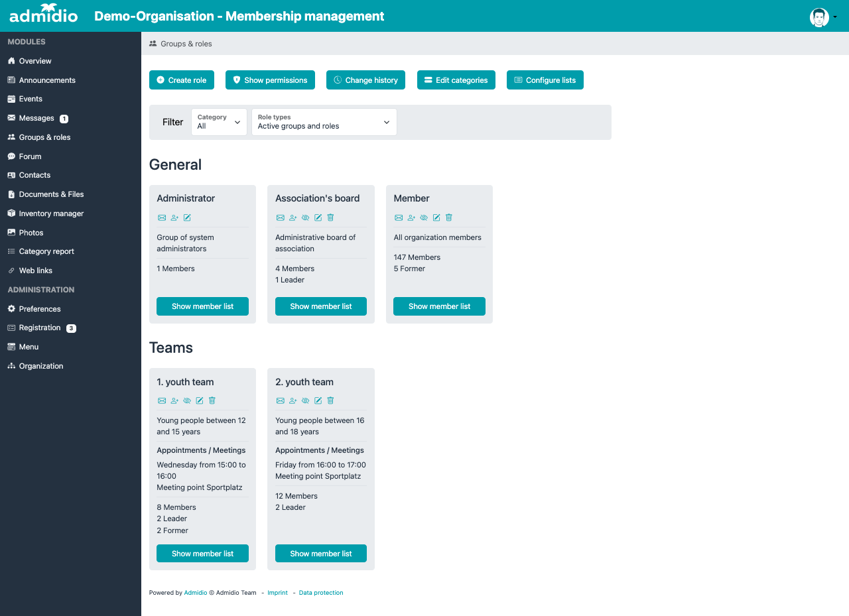The width and height of the screenshot is (849, 616).
Task: Show member list for 2. youth team
Action: pos(321,554)
